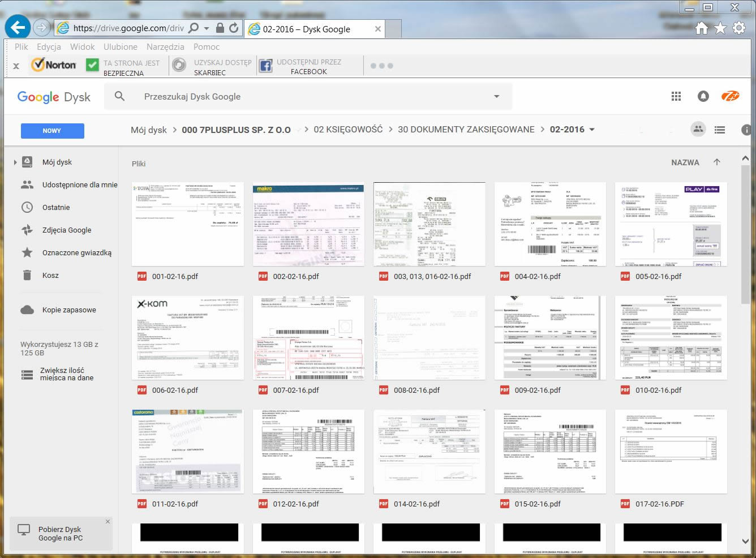Screen dimensions: 756x558
Task: Click the Przeszukaj Dysk Google search field
Action: coord(308,97)
